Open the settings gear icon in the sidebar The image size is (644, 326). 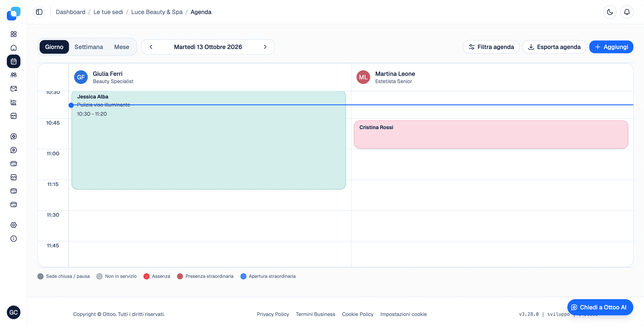[x=13, y=225]
